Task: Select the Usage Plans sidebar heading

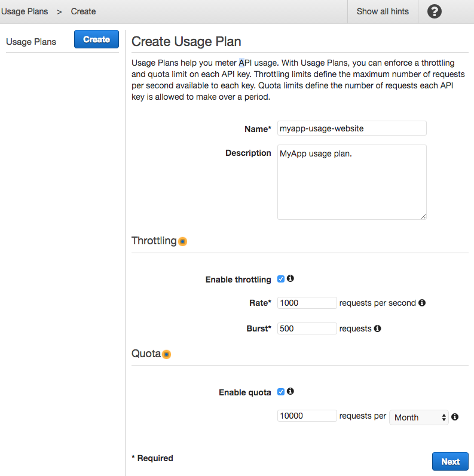Action: click(31, 42)
